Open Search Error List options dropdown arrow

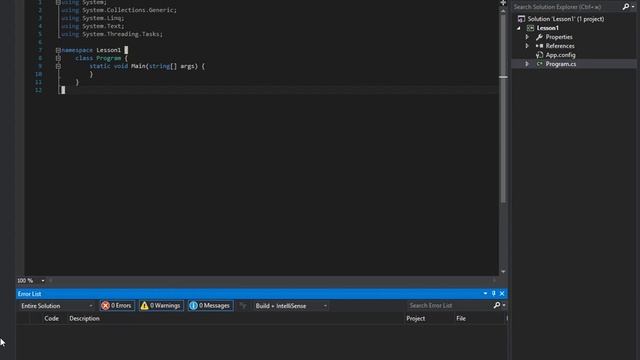coord(504,305)
